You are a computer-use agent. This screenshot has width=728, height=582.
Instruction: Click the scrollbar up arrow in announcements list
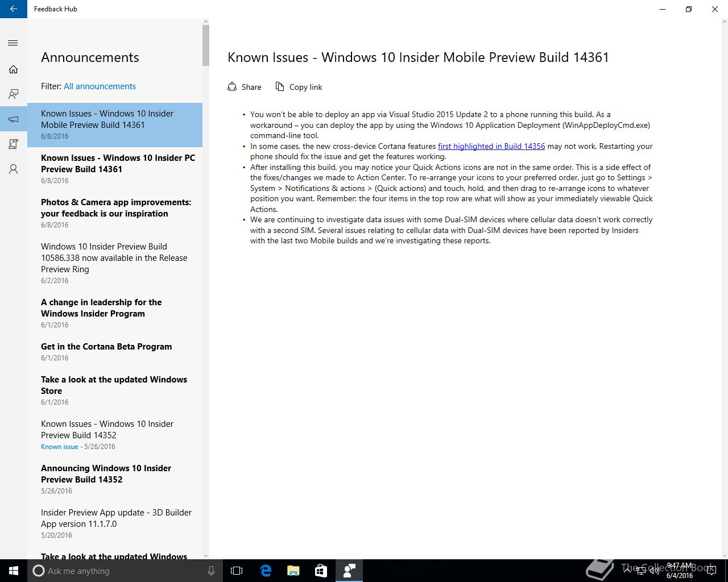pos(206,22)
